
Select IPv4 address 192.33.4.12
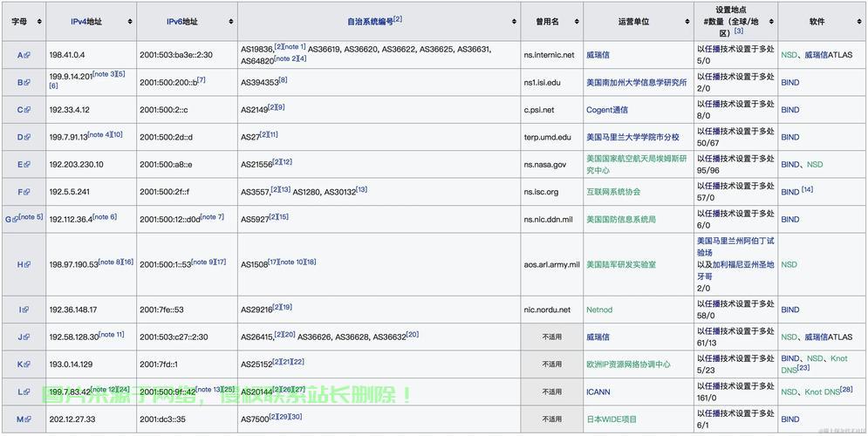pos(69,110)
